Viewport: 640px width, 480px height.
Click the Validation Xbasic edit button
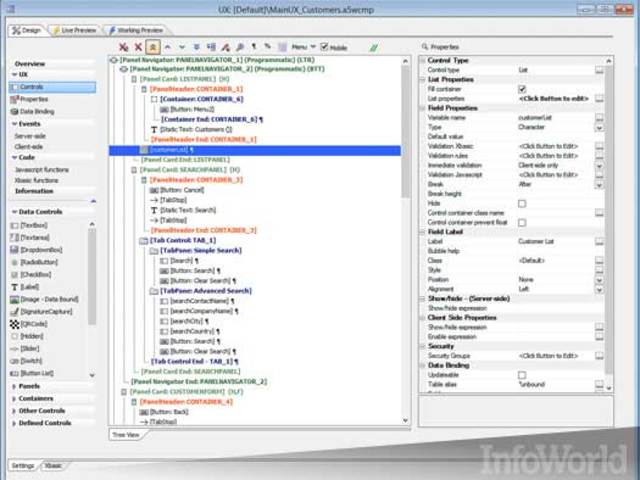tap(599, 146)
